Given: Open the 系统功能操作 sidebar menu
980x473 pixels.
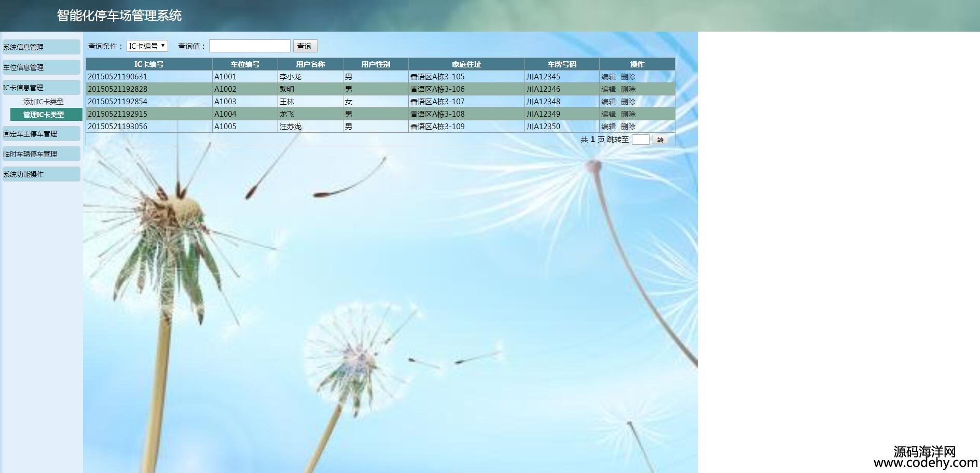Looking at the screenshot, I should pos(41,174).
